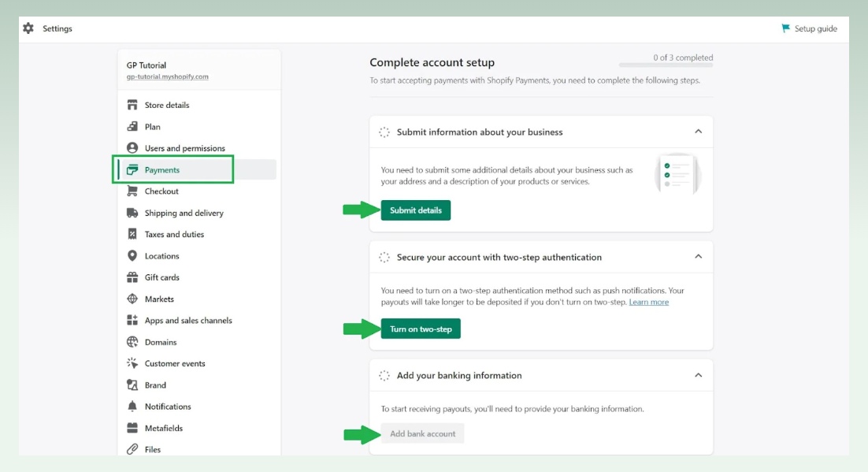868x472 pixels.
Task: Click the Plan icon in sidebar
Action: tap(132, 126)
